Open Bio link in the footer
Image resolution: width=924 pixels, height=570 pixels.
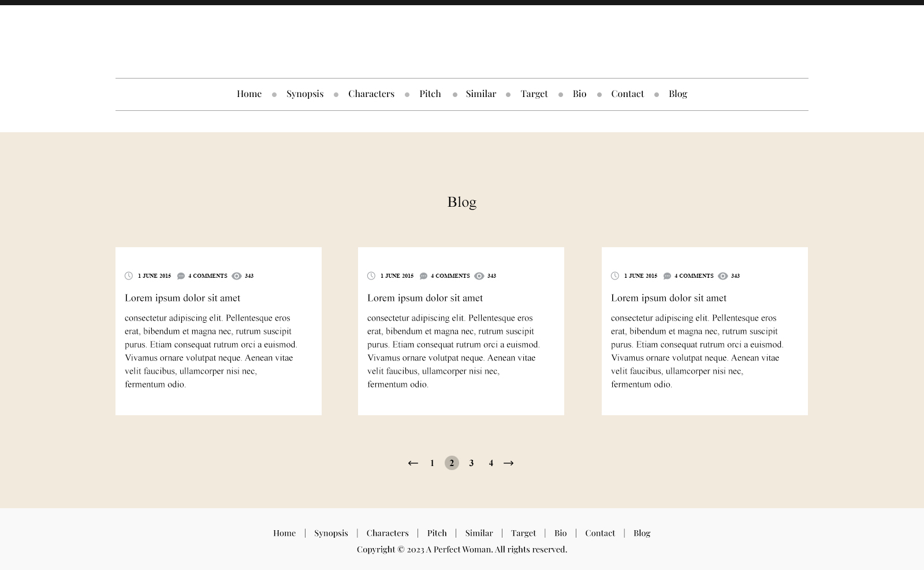coord(560,533)
